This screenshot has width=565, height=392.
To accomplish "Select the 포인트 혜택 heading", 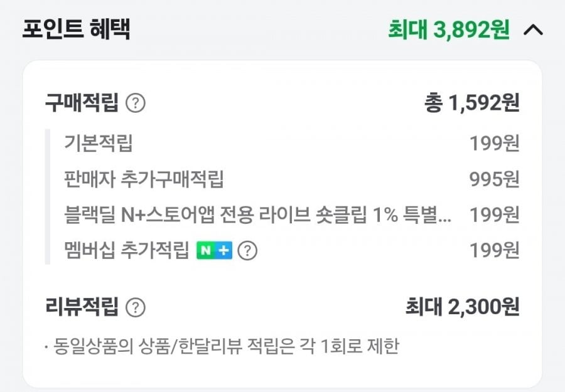I will 76,29.
